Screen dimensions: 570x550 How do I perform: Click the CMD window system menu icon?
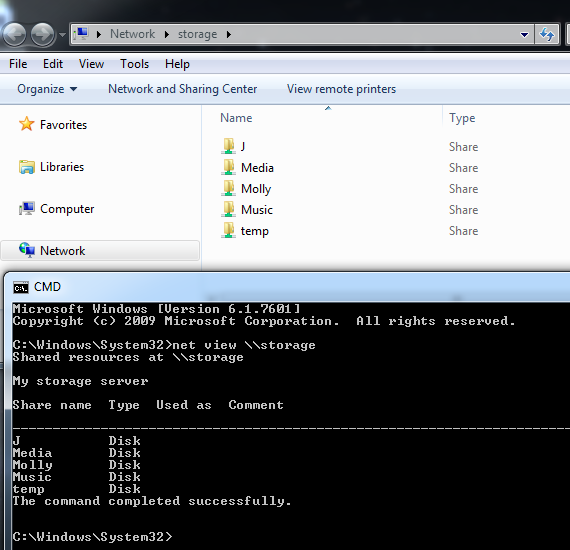21,288
